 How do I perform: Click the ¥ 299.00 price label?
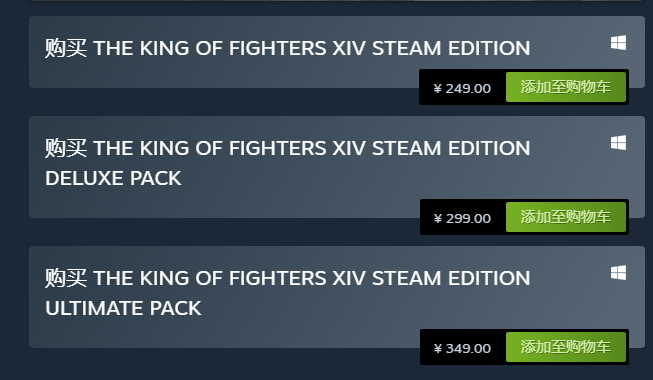462,218
